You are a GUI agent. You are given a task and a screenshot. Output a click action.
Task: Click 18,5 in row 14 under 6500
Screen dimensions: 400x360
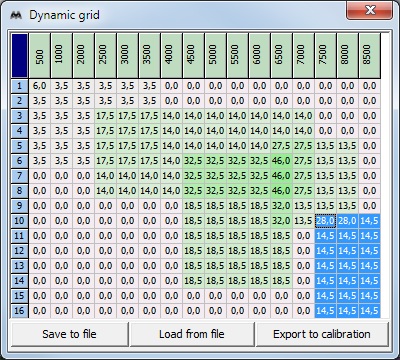[x=282, y=281]
